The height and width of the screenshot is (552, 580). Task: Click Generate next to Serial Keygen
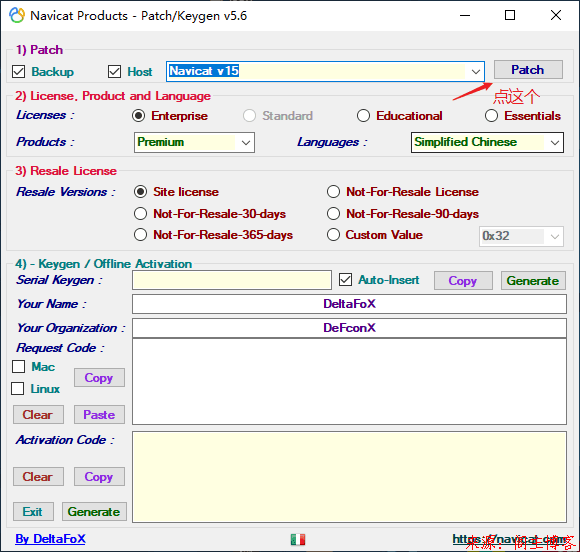coord(533,280)
